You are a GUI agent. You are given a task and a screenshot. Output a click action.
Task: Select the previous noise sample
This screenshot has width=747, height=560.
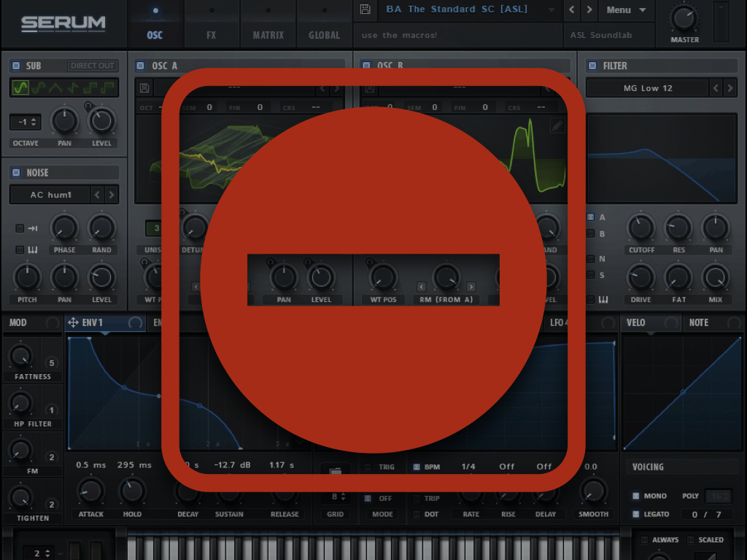[97, 195]
